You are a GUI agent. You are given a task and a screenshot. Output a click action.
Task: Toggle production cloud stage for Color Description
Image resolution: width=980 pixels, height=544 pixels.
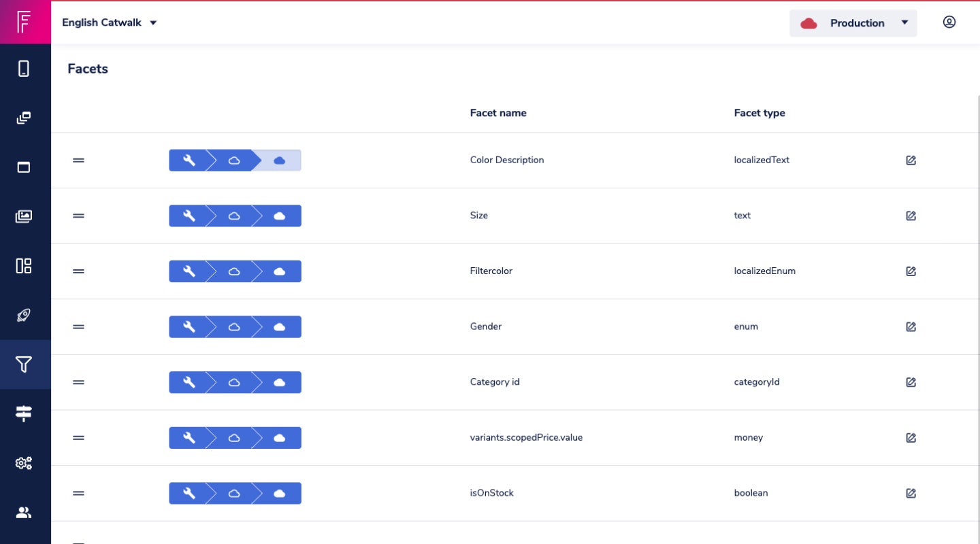(x=279, y=160)
